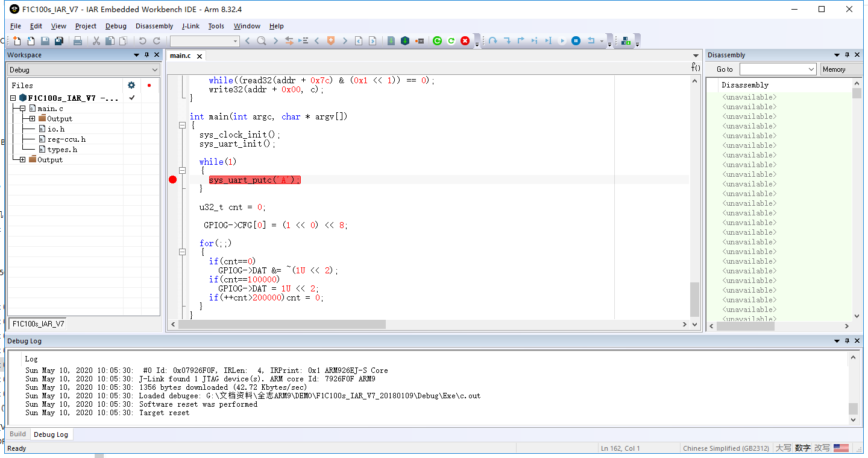Click the Reset debug arrow icon
Image resolution: width=868 pixels, height=458 pixels.
(591, 41)
